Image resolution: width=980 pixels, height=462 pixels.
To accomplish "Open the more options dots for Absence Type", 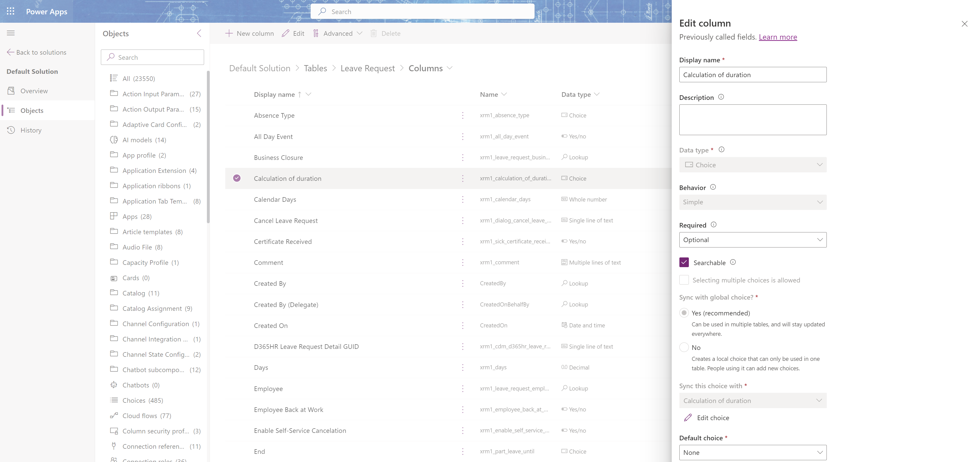I will pos(463,115).
